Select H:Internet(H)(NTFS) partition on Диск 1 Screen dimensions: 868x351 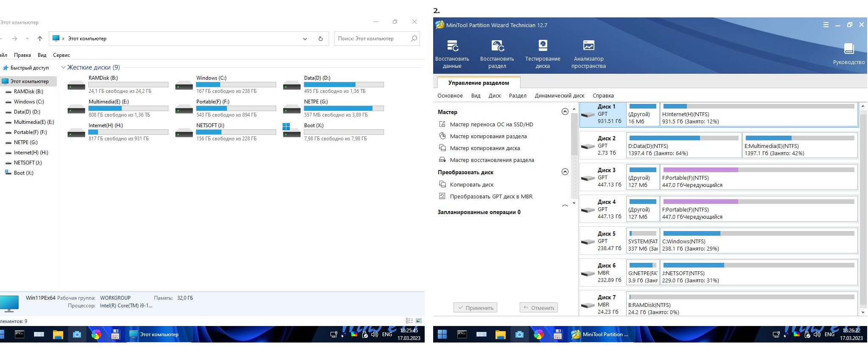(x=759, y=114)
